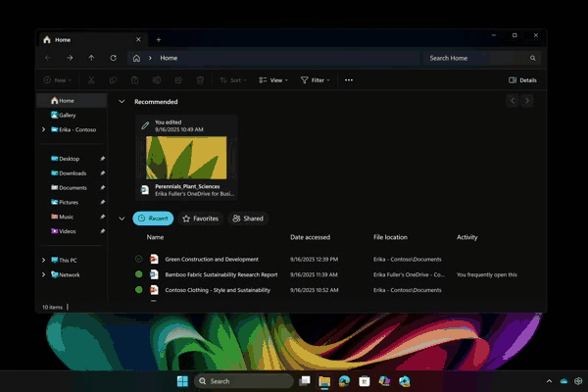Screen dimensions: 588x392
Task: Click the Copy icon in toolbar
Action: (x=113, y=80)
